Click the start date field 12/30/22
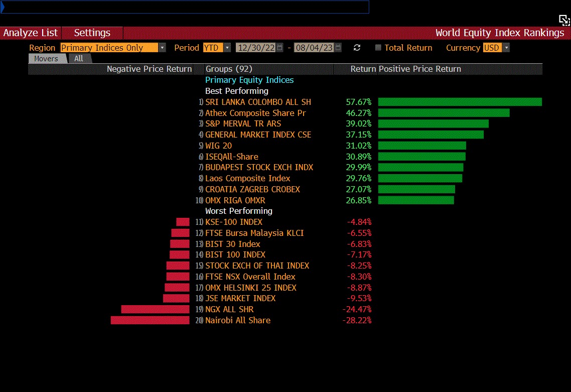Screen dimensions: 571x392 tap(256, 48)
